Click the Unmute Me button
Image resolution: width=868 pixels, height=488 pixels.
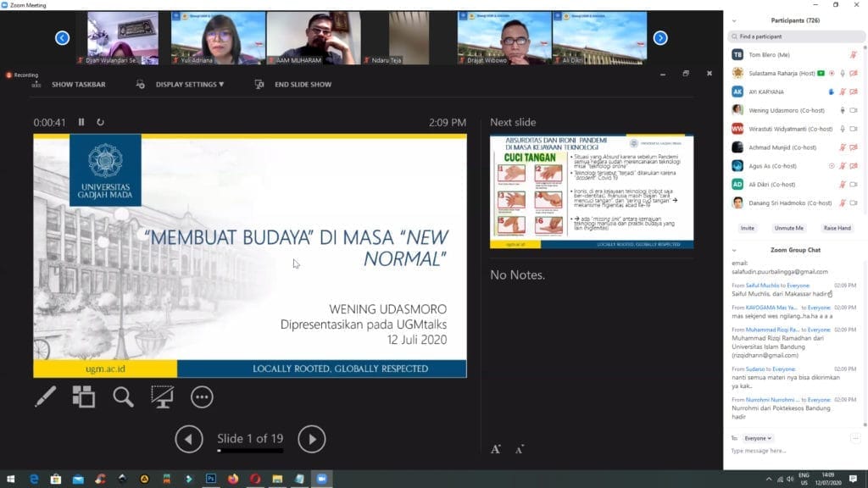[789, 228]
